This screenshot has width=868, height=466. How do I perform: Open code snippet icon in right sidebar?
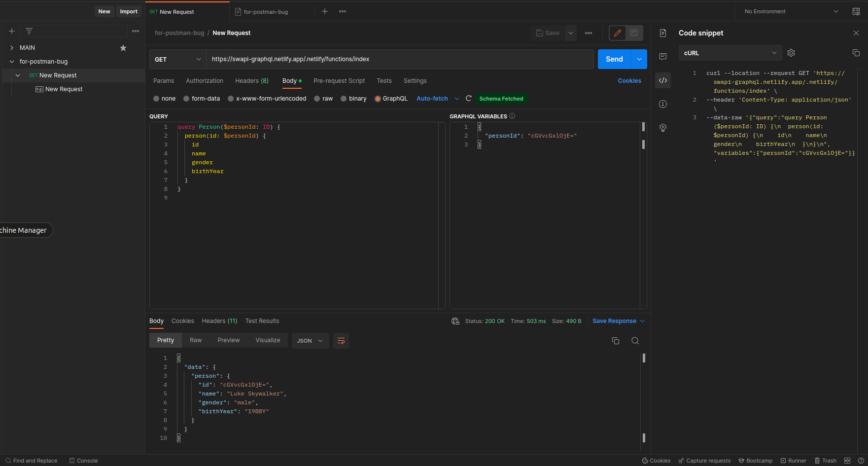663,80
